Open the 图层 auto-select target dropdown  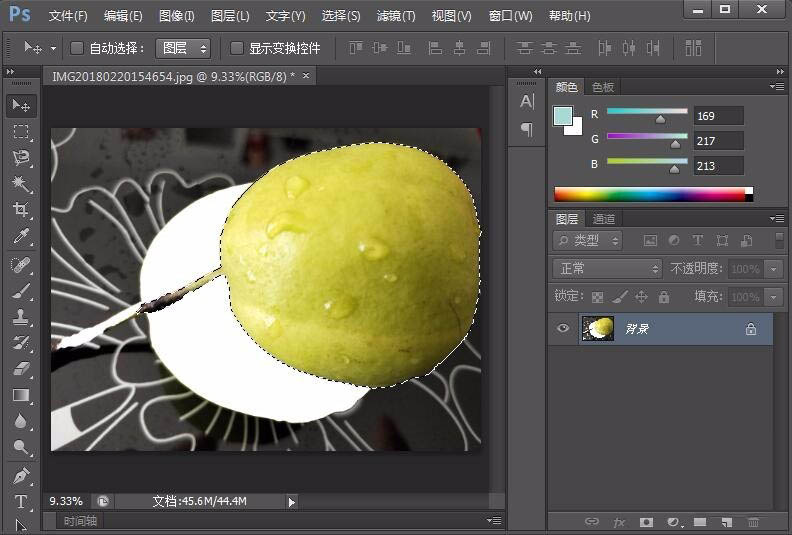[185, 48]
